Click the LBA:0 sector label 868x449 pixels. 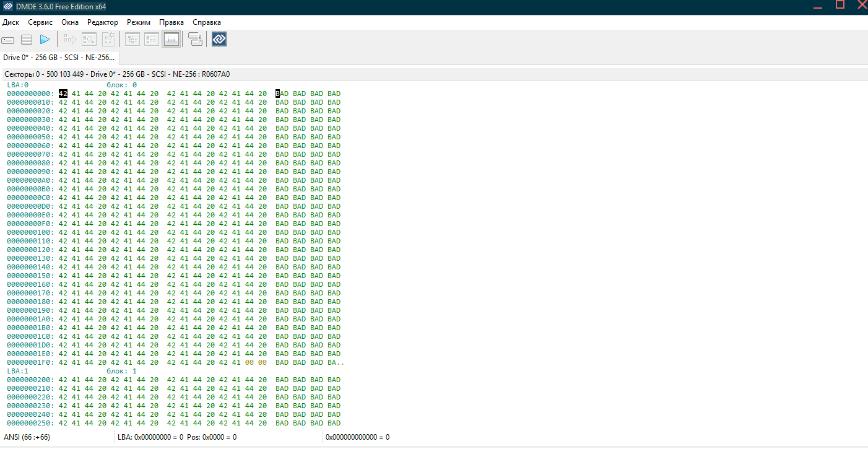pos(18,85)
